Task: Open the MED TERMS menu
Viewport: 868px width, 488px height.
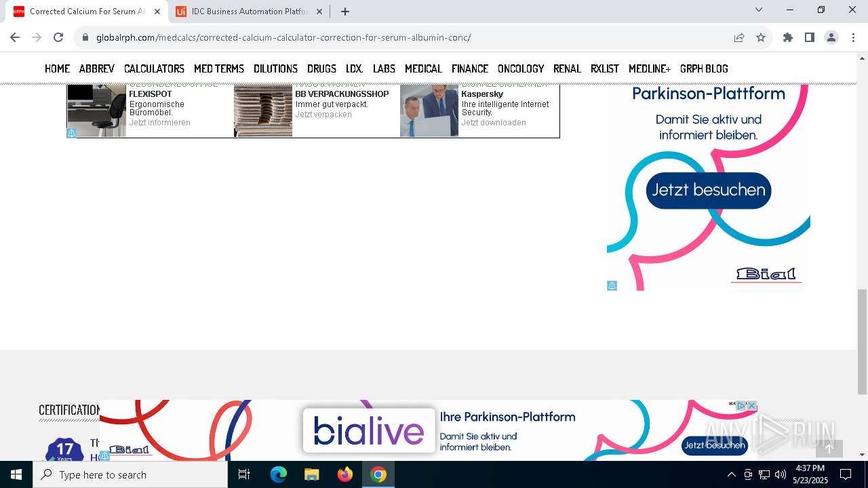Action: (219, 68)
